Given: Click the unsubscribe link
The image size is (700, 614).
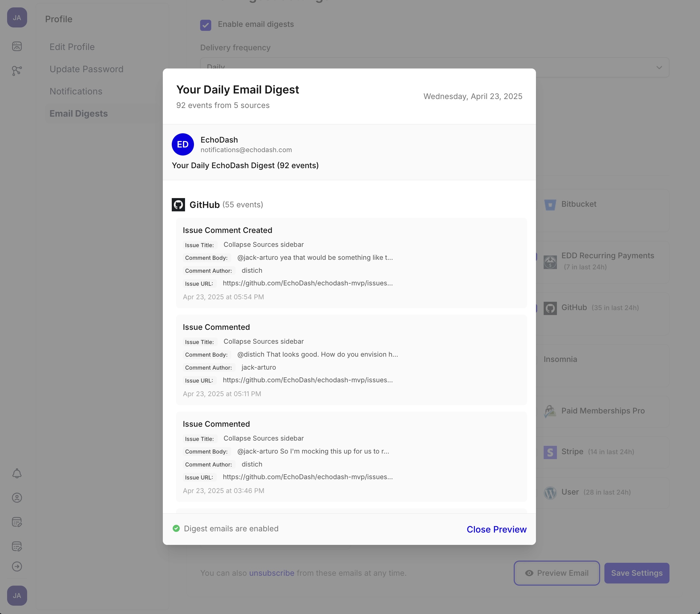Looking at the screenshot, I should click(x=272, y=573).
